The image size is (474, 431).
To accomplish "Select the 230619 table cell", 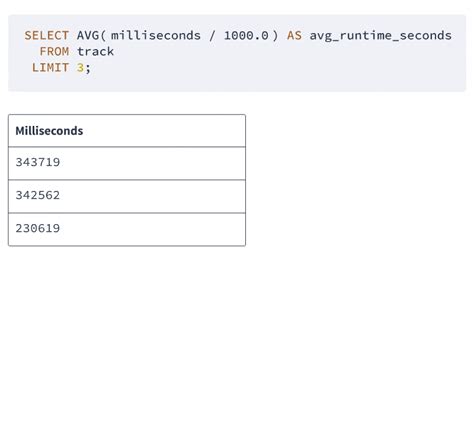I will (x=127, y=229).
